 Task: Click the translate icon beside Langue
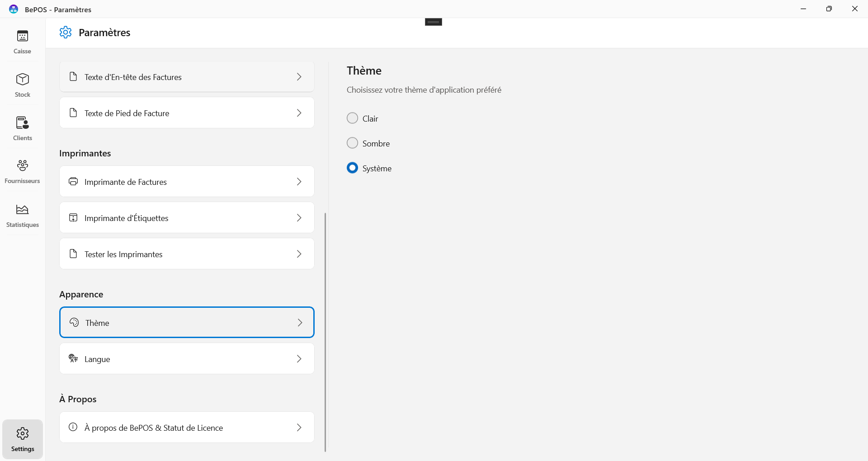click(73, 359)
